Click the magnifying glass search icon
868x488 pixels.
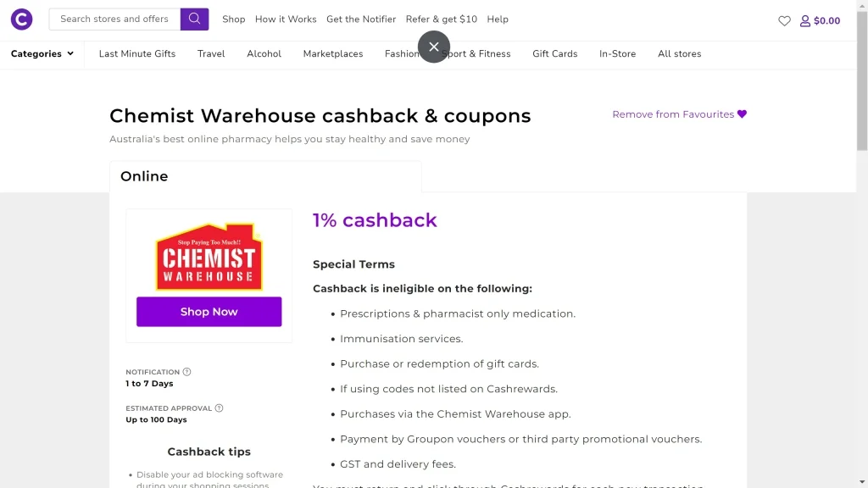pos(193,18)
